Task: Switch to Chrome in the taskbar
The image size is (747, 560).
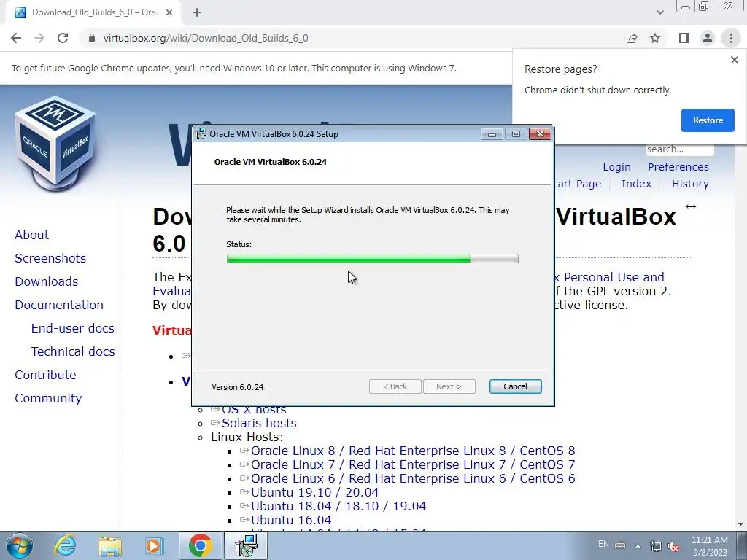Action: point(200,545)
